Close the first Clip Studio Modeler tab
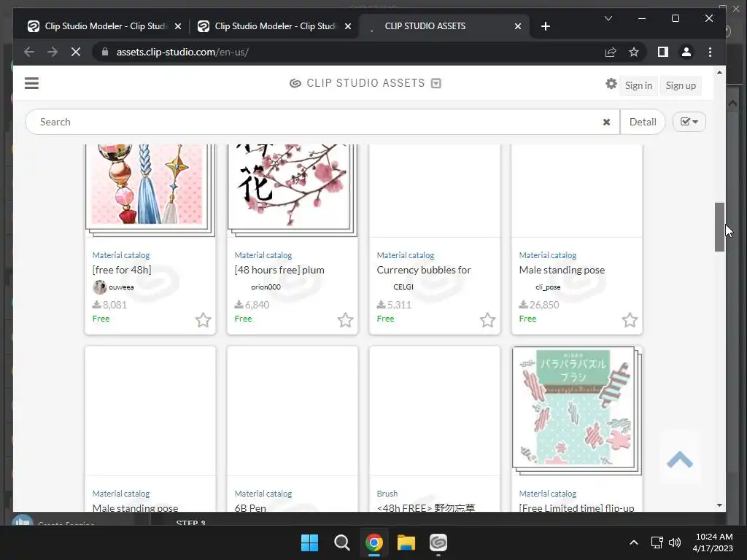This screenshot has height=560, width=747. point(178,27)
